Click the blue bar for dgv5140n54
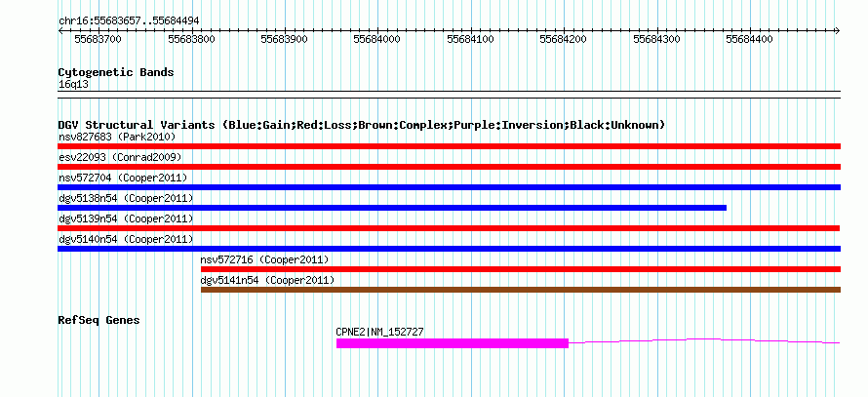 [449, 249]
